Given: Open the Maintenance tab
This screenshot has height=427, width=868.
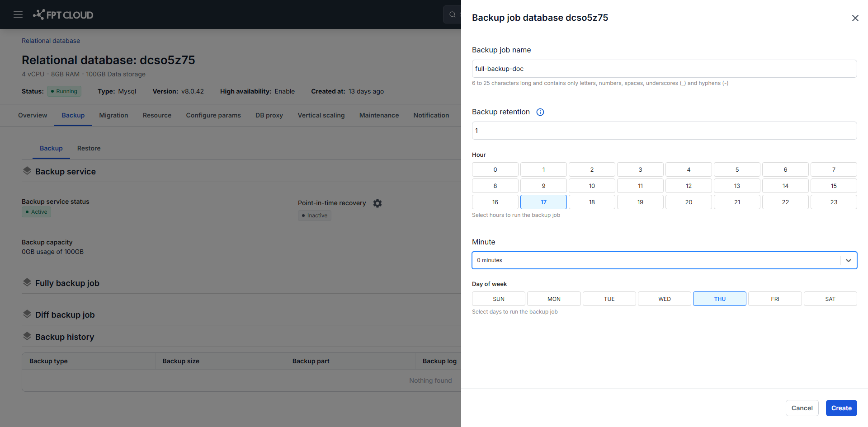Looking at the screenshot, I should 379,115.
